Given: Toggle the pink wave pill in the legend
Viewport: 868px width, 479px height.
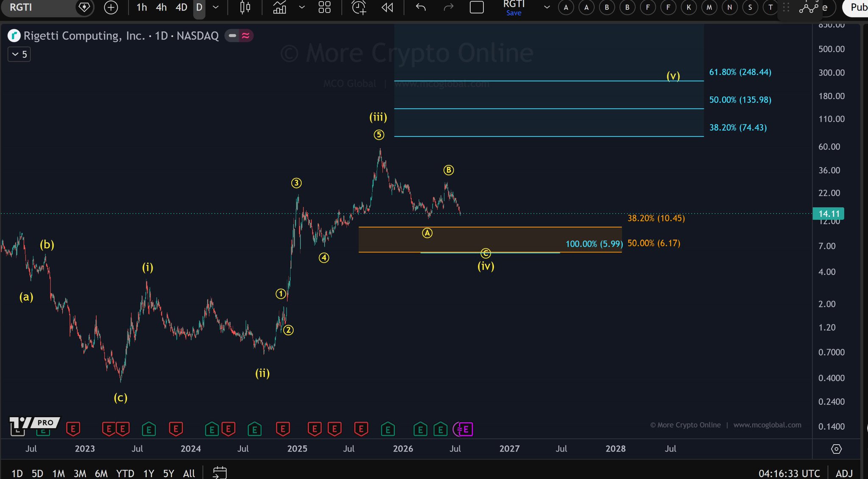Looking at the screenshot, I should tap(246, 36).
